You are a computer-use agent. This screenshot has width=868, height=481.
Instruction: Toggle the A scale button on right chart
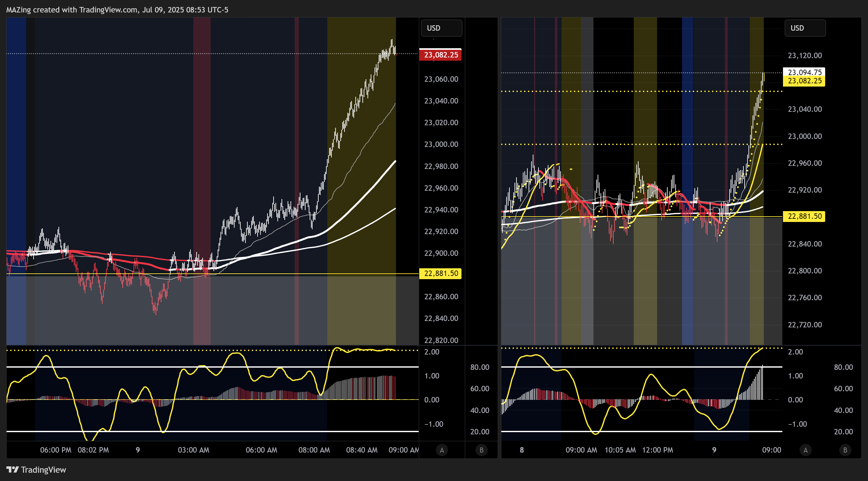[x=805, y=450]
